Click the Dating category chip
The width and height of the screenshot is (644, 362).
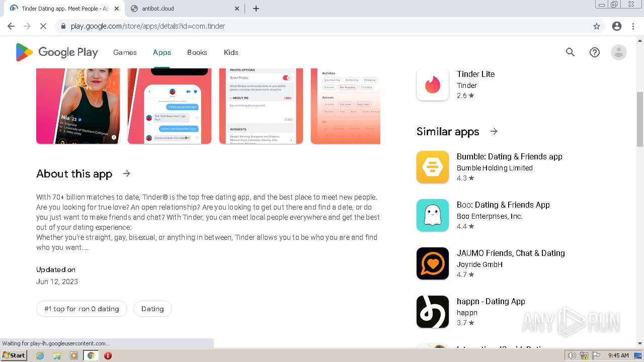[x=152, y=309]
